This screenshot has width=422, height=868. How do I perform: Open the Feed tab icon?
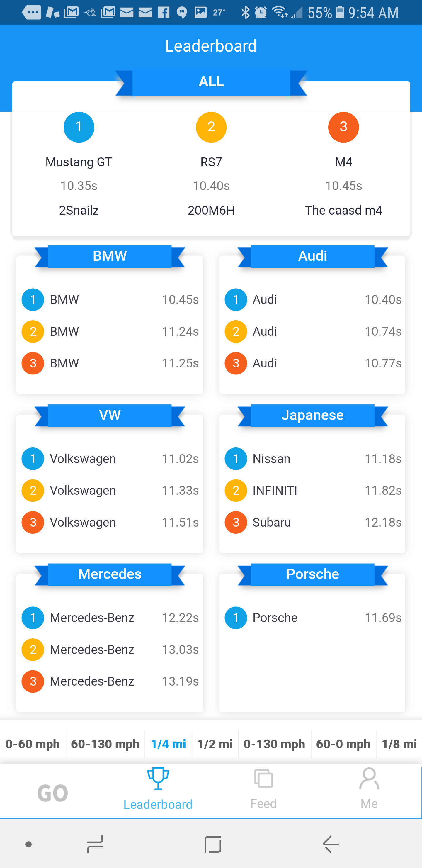[263, 779]
